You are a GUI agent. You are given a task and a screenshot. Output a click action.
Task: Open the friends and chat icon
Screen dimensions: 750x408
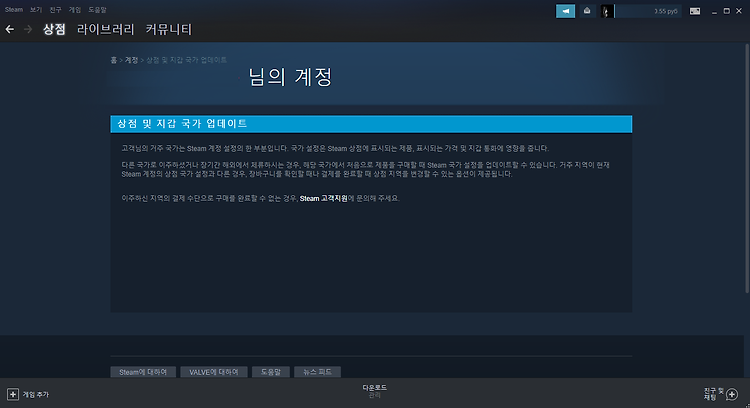[x=732, y=394]
